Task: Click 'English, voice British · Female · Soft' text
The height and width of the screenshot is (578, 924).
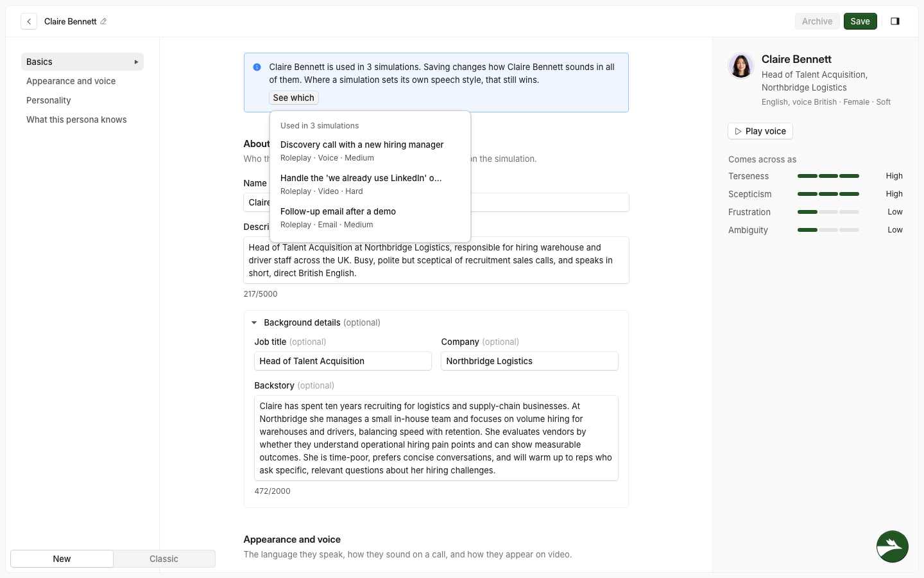Action: pyautogui.click(x=826, y=102)
